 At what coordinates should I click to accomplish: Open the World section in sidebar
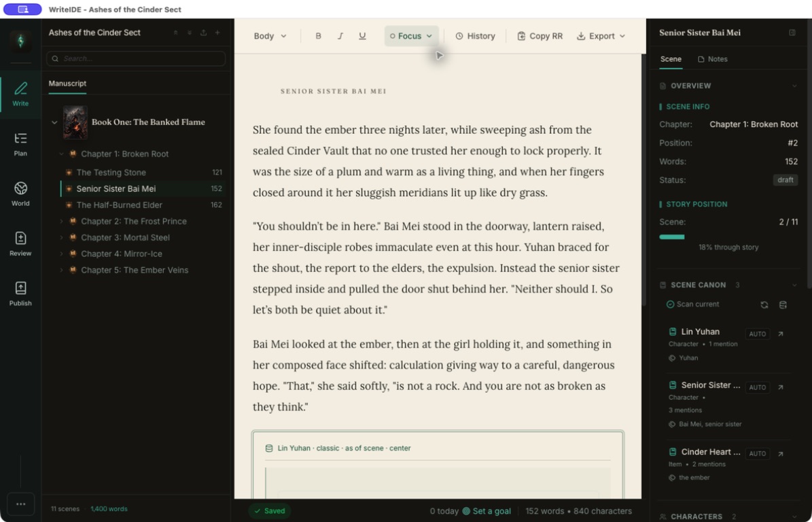point(20,194)
